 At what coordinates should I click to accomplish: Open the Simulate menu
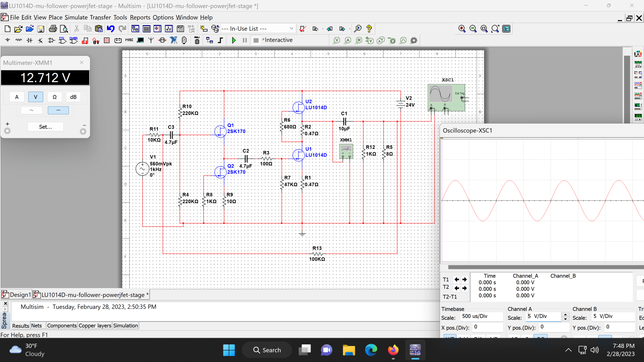pyautogui.click(x=76, y=18)
